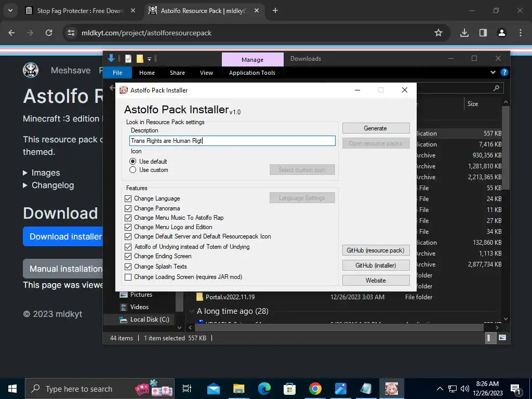Screen dimensions: 532x399
Task: Open Microsoft Store taskbar icon
Action: click(x=290, y=389)
